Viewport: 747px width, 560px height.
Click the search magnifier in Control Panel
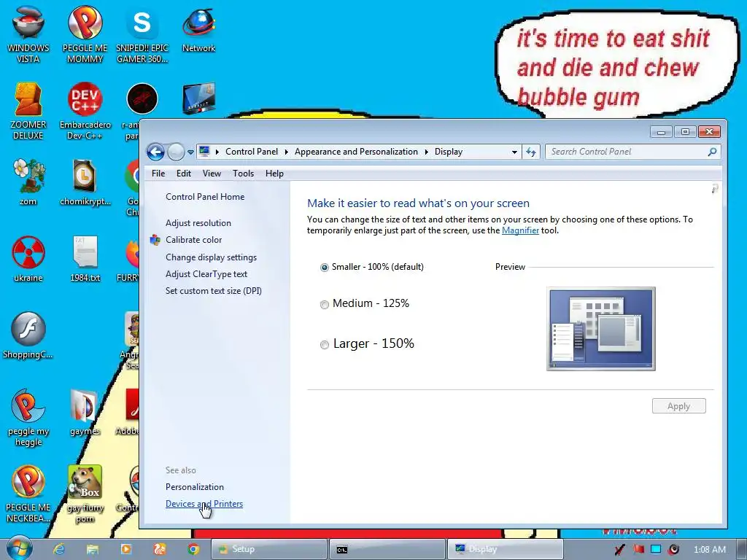point(712,152)
